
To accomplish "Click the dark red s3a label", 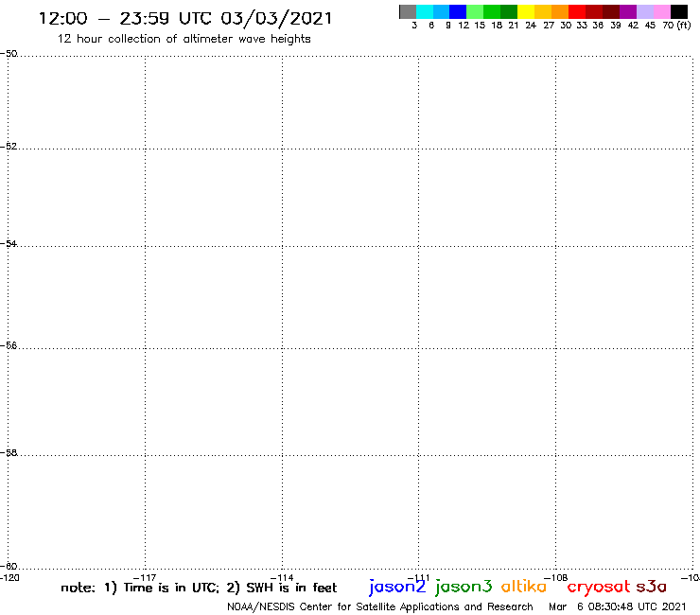I will [652, 586].
